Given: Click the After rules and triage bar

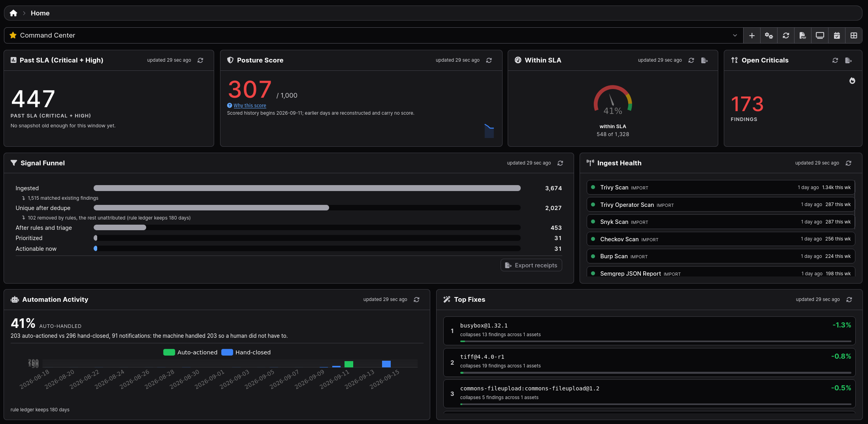Looking at the screenshot, I should 120,228.
